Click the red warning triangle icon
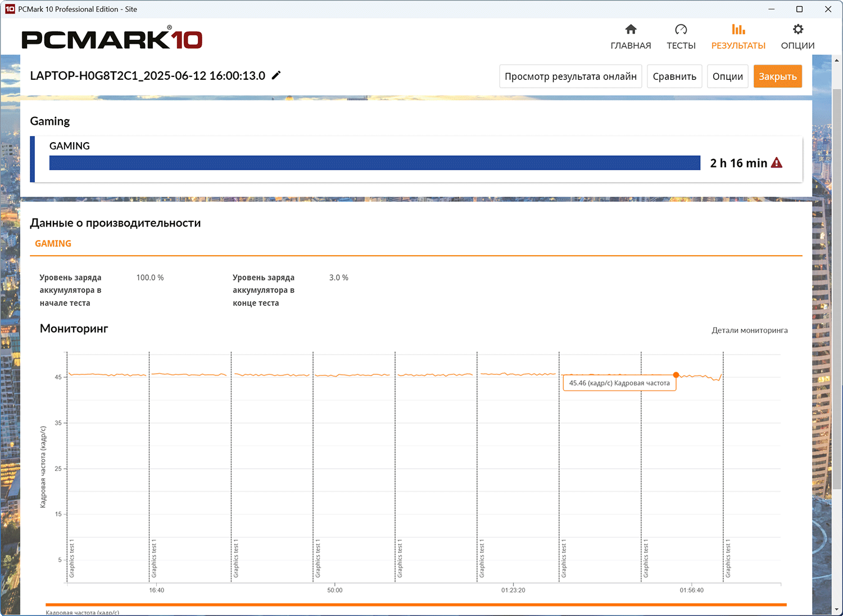The height and width of the screenshot is (616, 843). pos(777,163)
